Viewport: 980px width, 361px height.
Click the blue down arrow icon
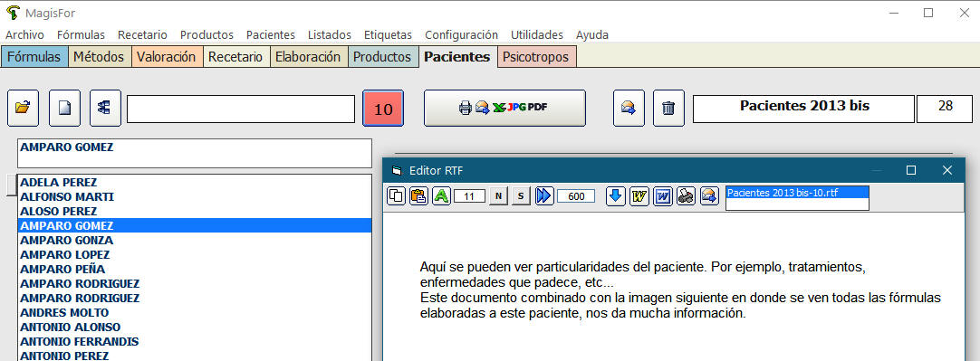616,196
